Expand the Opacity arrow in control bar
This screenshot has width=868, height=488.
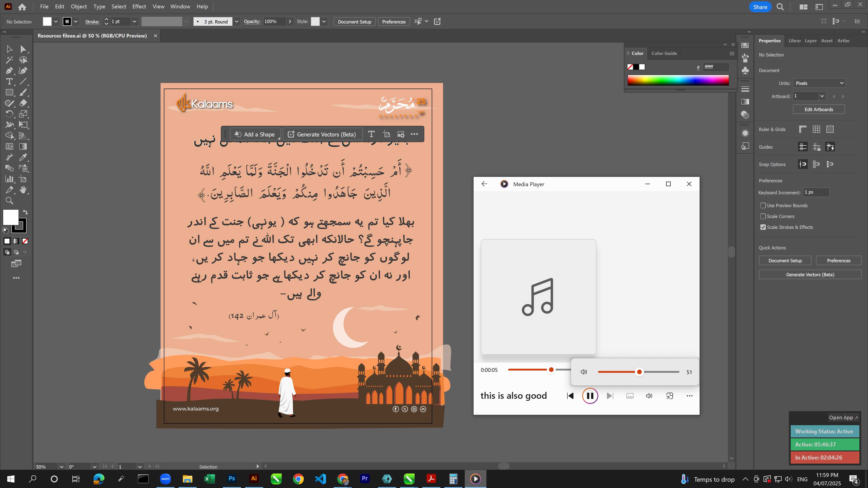290,21
